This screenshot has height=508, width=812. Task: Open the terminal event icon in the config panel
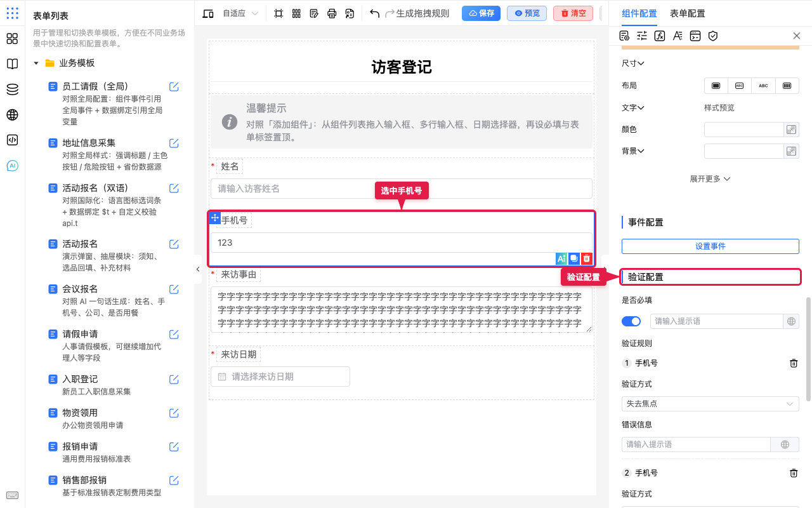click(695, 36)
